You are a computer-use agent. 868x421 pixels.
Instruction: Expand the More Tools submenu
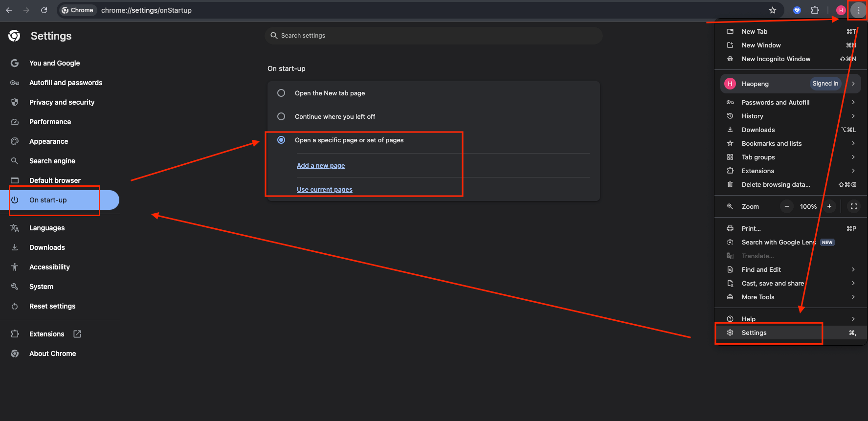pos(853,297)
